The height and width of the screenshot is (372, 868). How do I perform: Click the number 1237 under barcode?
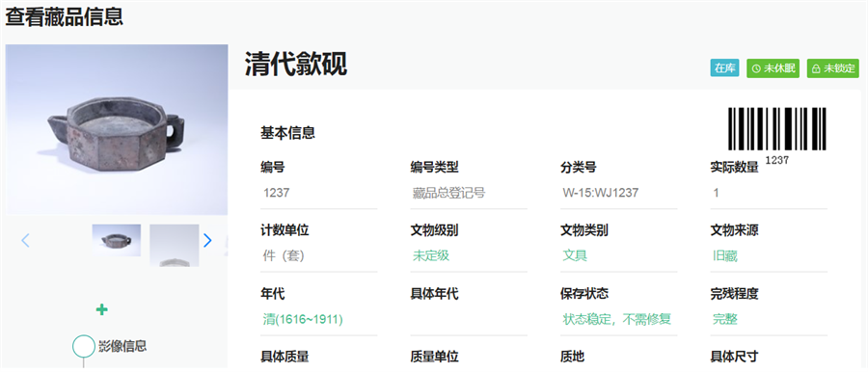[776, 160]
